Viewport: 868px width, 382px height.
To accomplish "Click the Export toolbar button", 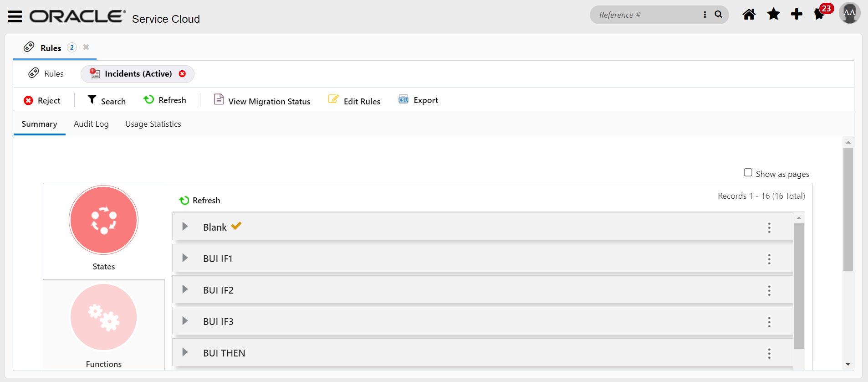I will tap(419, 100).
